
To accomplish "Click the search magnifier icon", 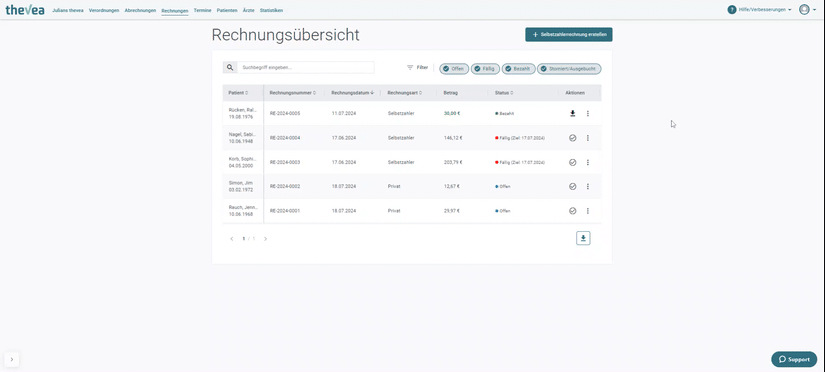I will pos(230,67).
